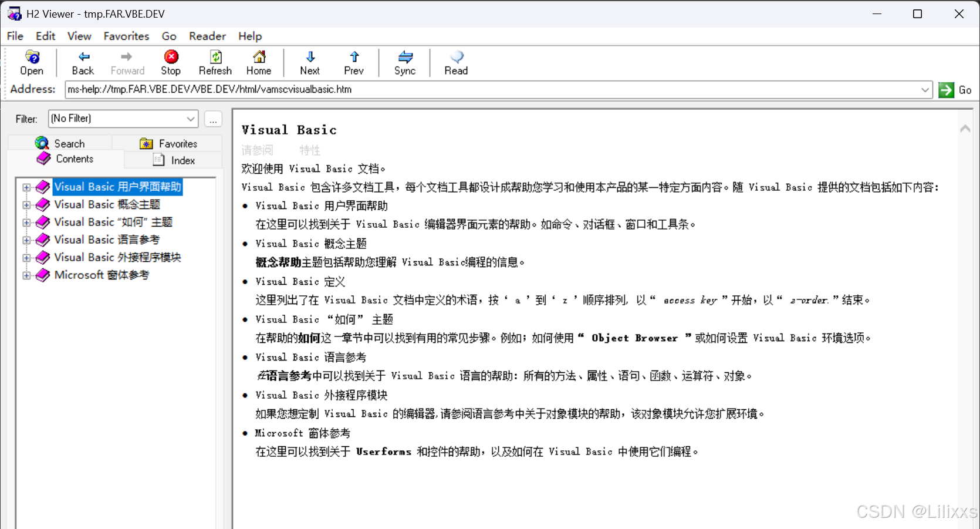Viewport: 980px width, 529px height.
Task: Click book icon of Microsoft 窗体参考
Action: click(43, 275)
